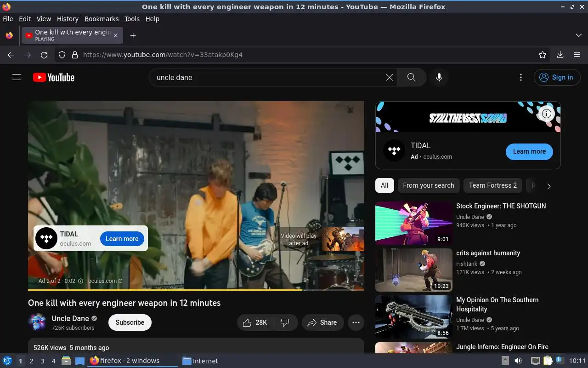Screen dimensions: 588x368
Task: Switch to workspace 2 in the taskbar
Action: click(31, 361)
